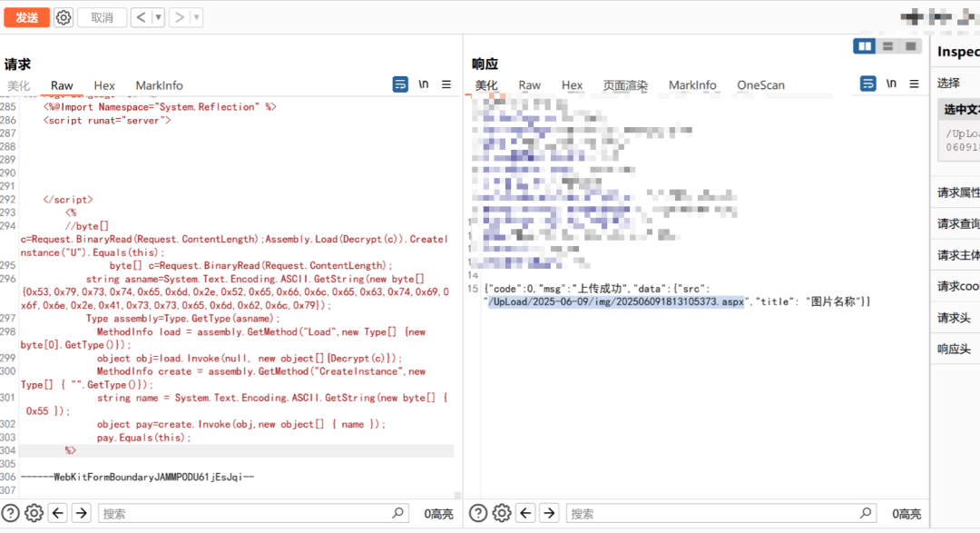Open history dropdown beside the back arrow

(158, 17)
